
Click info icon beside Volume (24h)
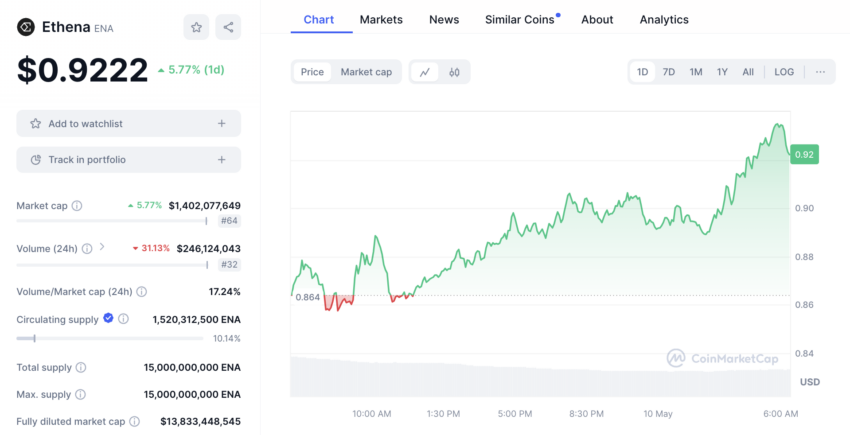coord(87,248)
